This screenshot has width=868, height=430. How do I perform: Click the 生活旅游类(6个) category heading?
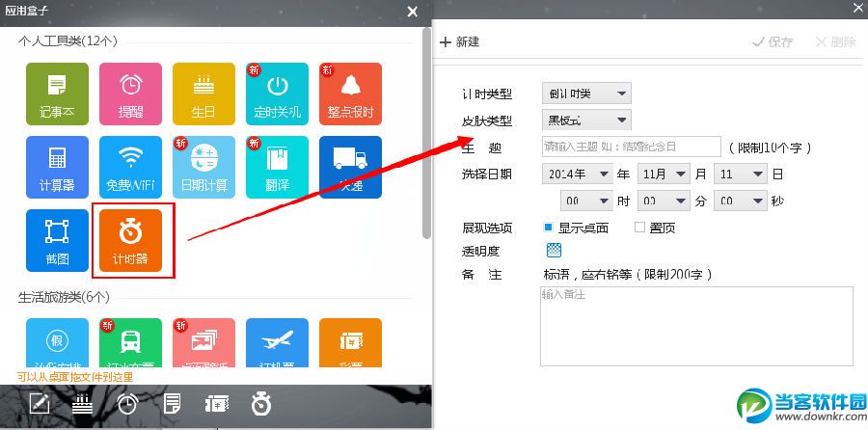coord(64,297)
